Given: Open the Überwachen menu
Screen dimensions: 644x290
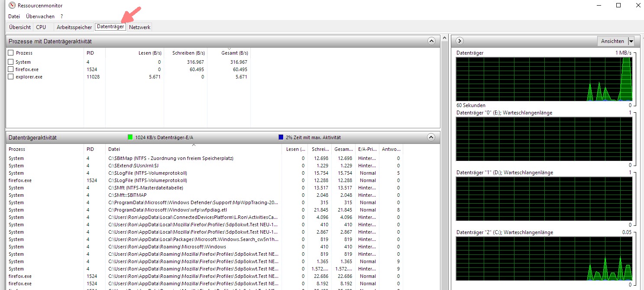Looking at the screenshot, I should click(x=40, y=16).
